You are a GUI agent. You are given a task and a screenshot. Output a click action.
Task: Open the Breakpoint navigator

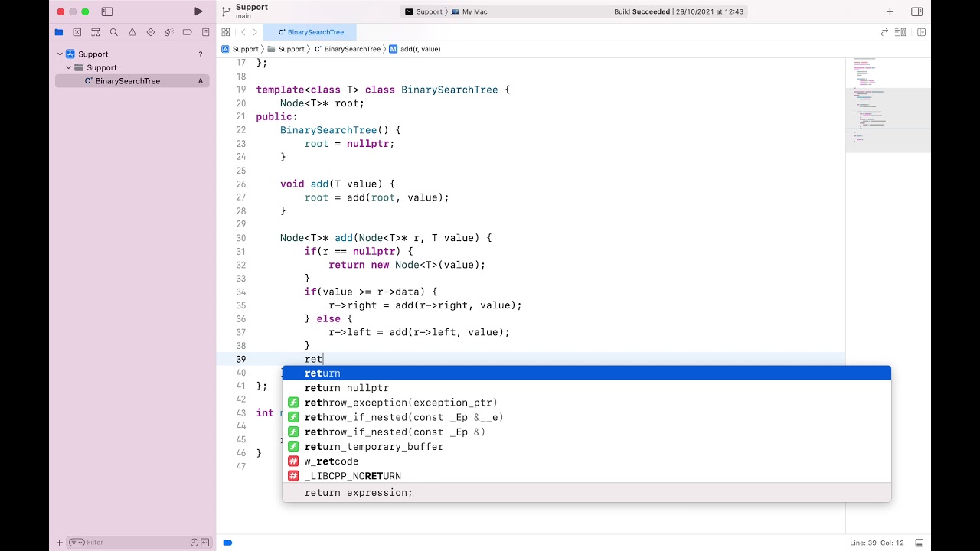point(188,32)
